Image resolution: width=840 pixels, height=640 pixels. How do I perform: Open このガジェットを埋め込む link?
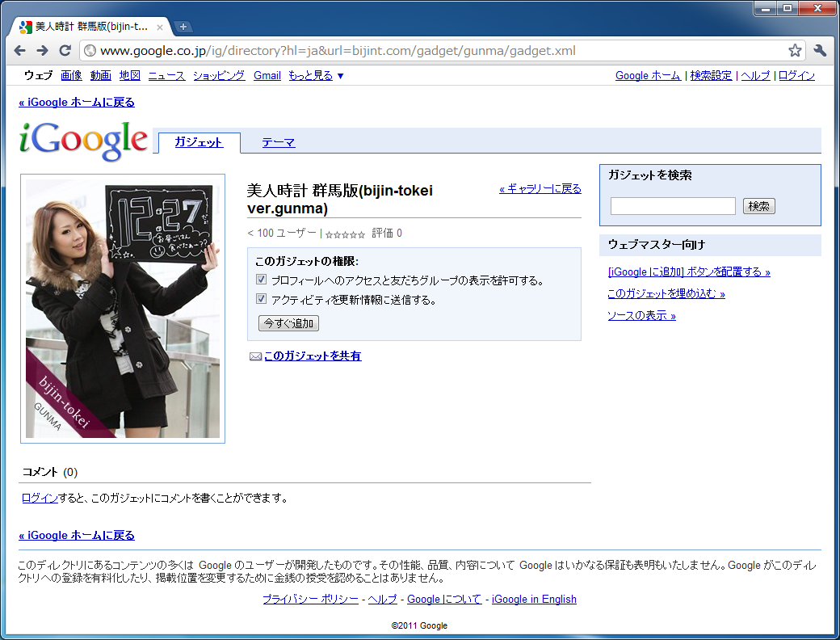(666, 293)
